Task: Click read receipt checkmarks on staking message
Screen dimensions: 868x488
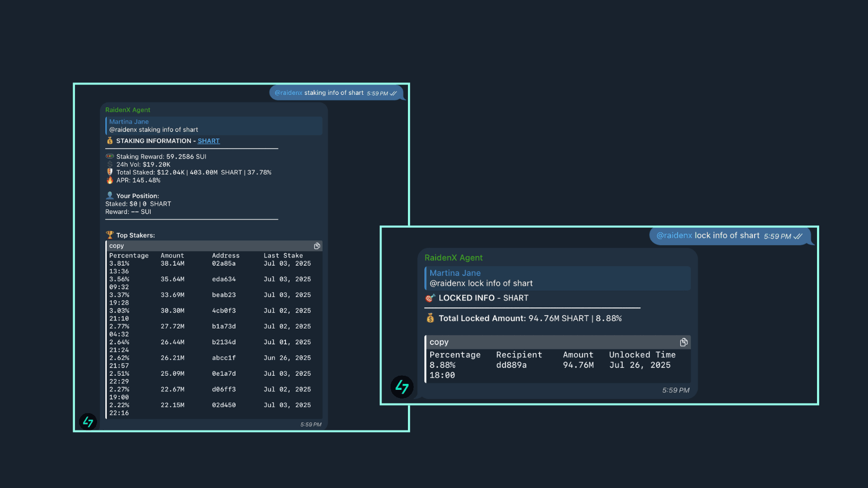Action: 393,93
